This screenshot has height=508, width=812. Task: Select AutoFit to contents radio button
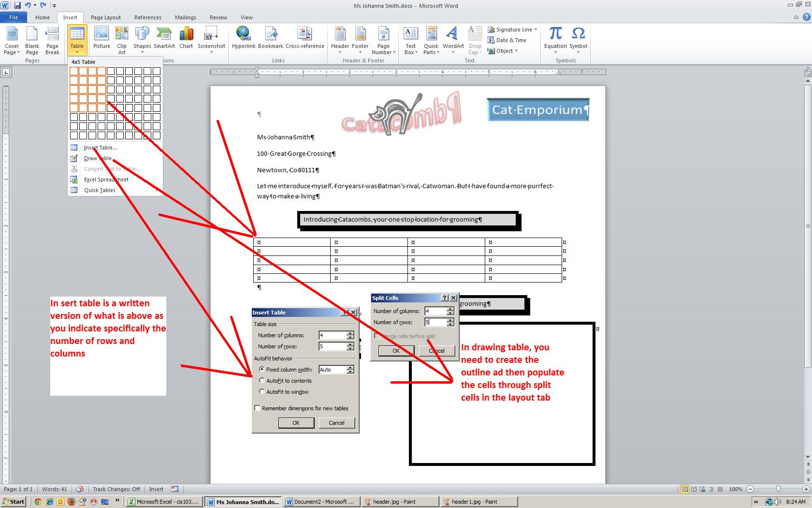[x=262, y=380]
